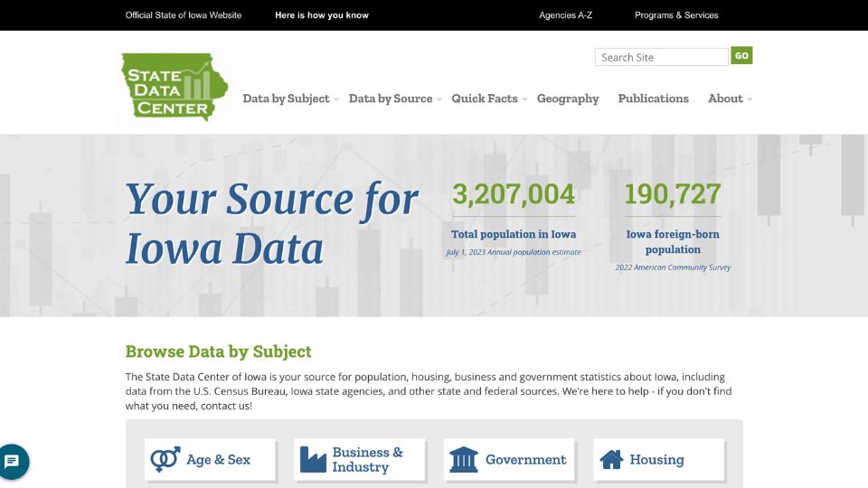Open Programs & Services link

point(676,15)
